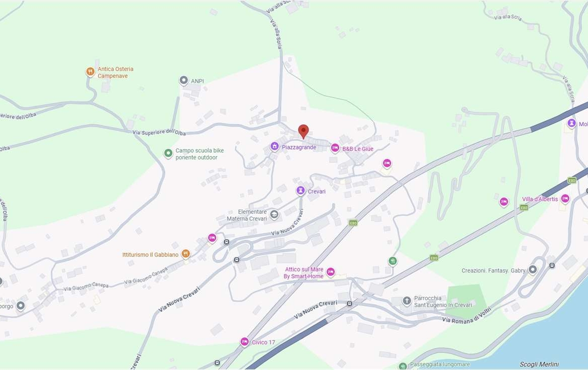This screenshot has width=588, height=370.
Task: Click the Passeggiata lungomare green marker
Action: pos(403,365)
